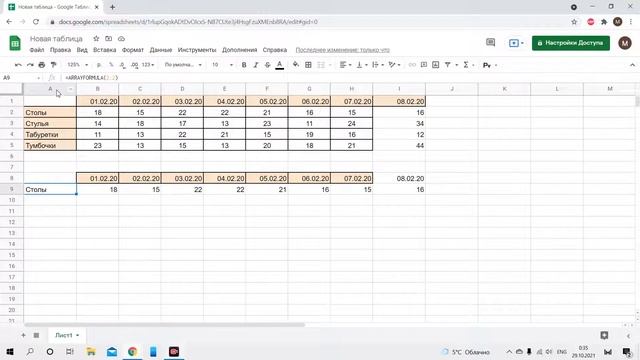This screenshot has height=360, width=640.
Task: Go to the Google Sheets home icon
Action: click(15, 43)
